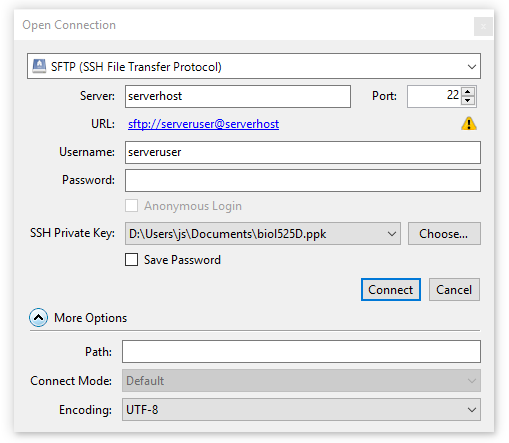
Task: Enable the Save Password checkbox
Action: click(131, 259)
